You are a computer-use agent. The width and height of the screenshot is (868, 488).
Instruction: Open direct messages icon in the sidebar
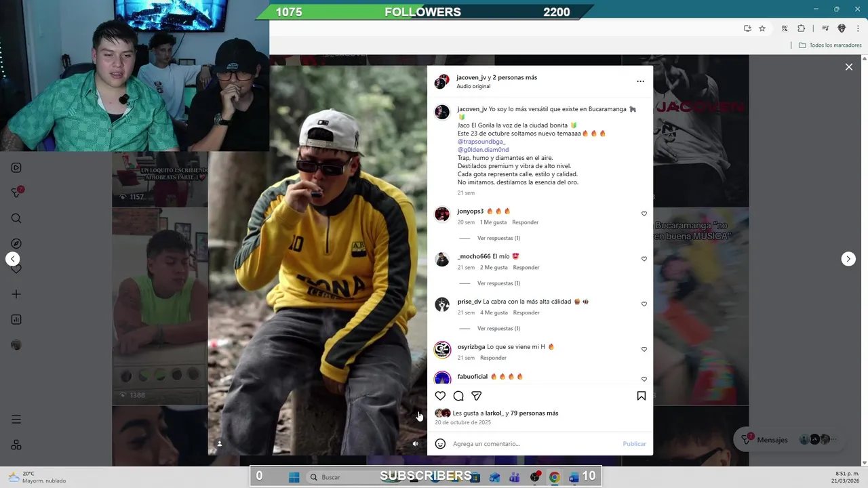point(16,192)
